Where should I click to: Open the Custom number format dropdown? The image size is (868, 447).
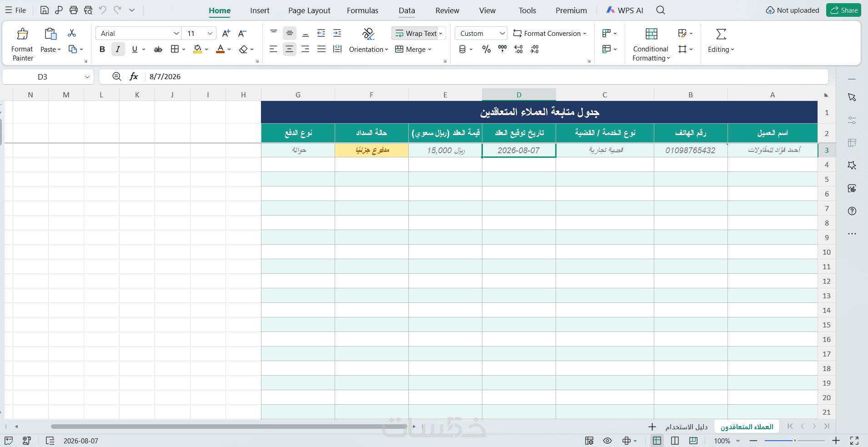coord(502,33)
